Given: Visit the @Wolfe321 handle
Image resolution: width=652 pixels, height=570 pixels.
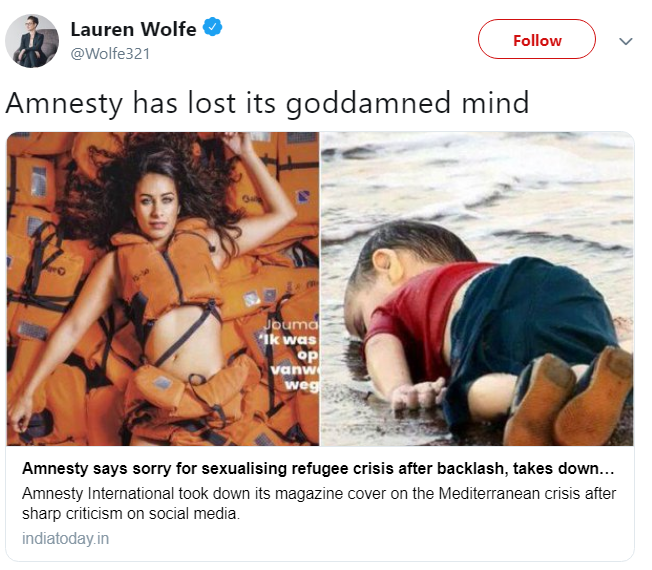Looking at the screenshot, I should click(x=110, y=54).
